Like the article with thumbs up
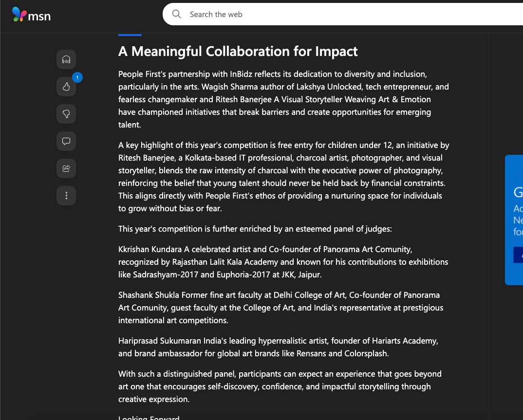 point(66,87)
